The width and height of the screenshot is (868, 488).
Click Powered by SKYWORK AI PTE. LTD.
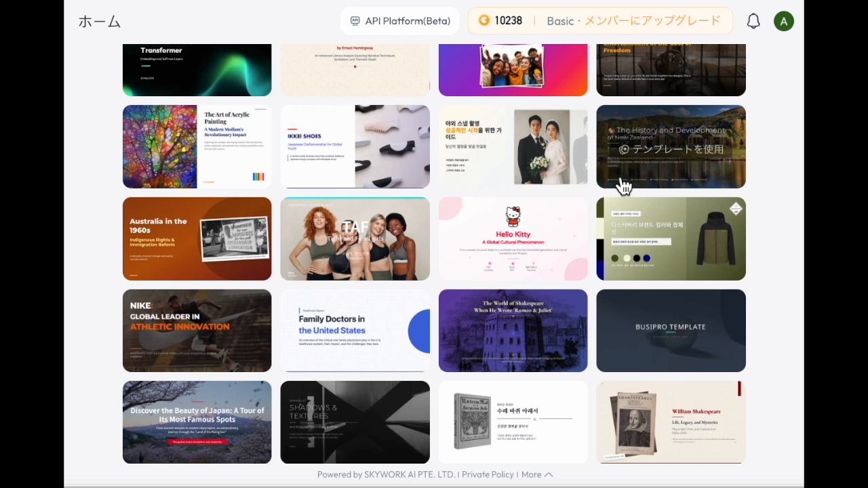point(386,474)
